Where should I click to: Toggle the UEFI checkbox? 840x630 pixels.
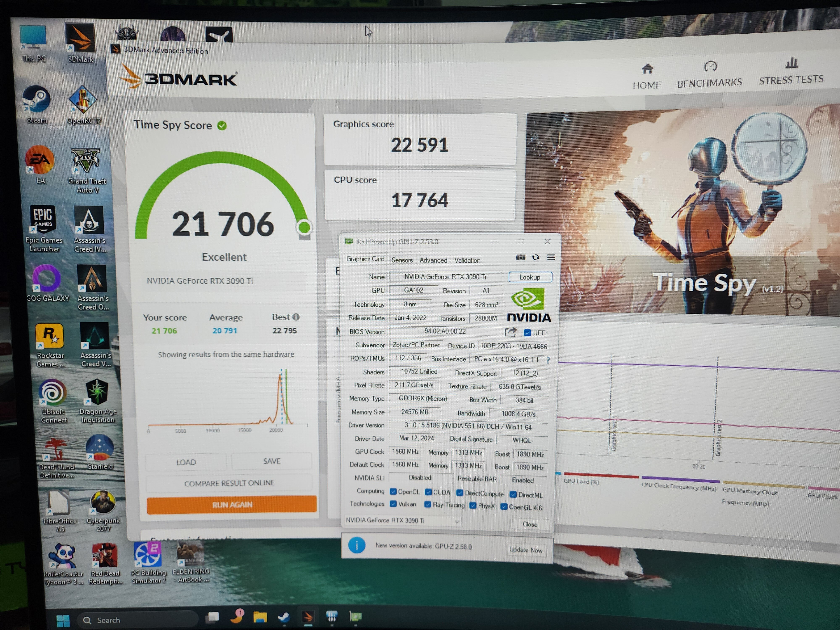tap(527, 333)
